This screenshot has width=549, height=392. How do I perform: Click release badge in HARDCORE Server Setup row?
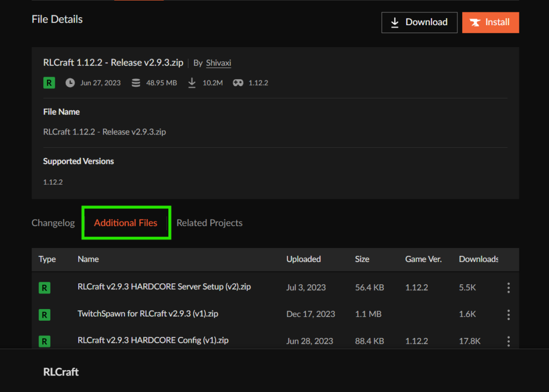(44, 288)
